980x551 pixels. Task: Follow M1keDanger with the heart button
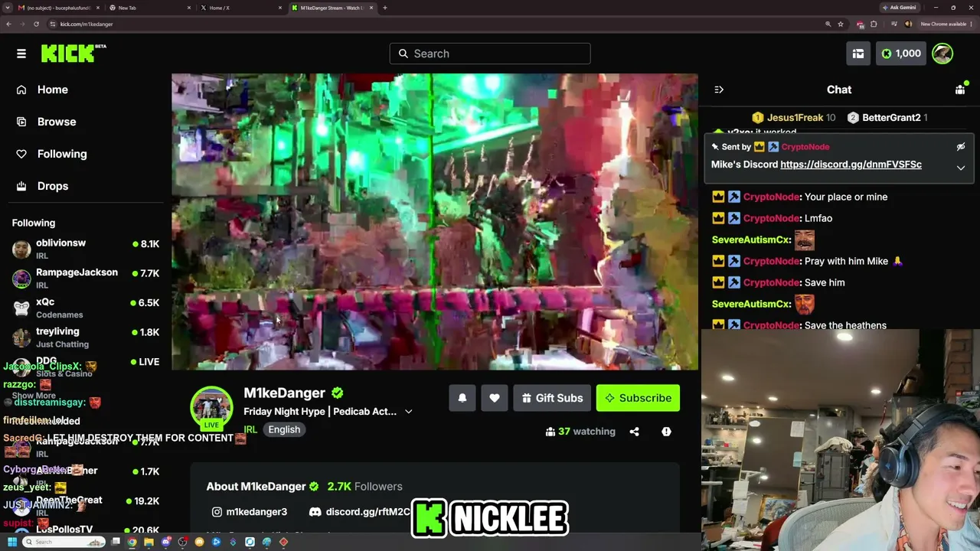tap(495, 398)
